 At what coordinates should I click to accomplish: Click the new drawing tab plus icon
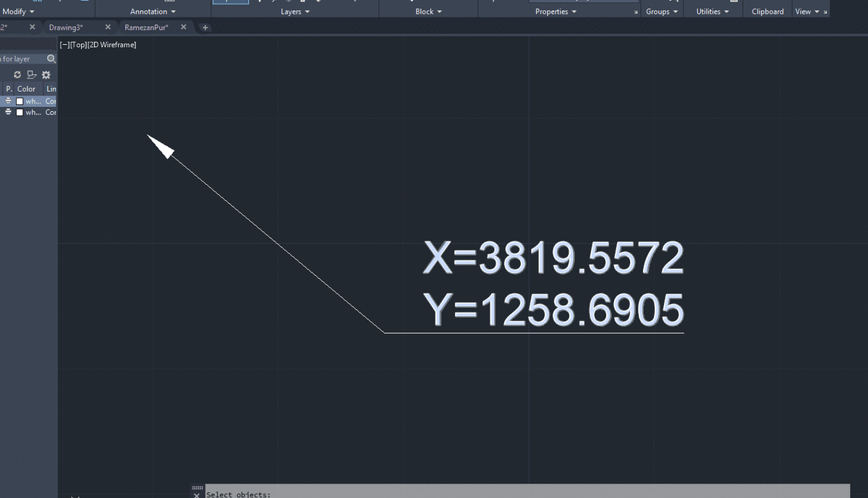pos(205,27)
